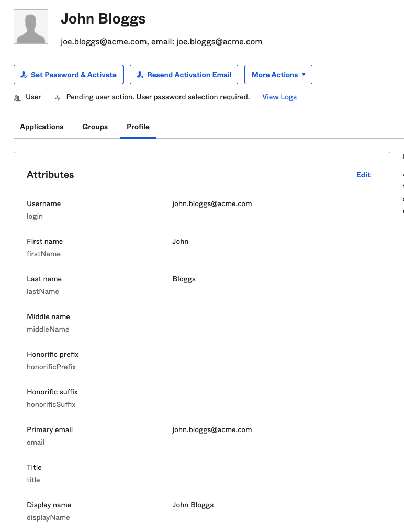The image size is (404, 532).
Task: Click the person icon in Set Password & Activate
Action: (24, 75)
